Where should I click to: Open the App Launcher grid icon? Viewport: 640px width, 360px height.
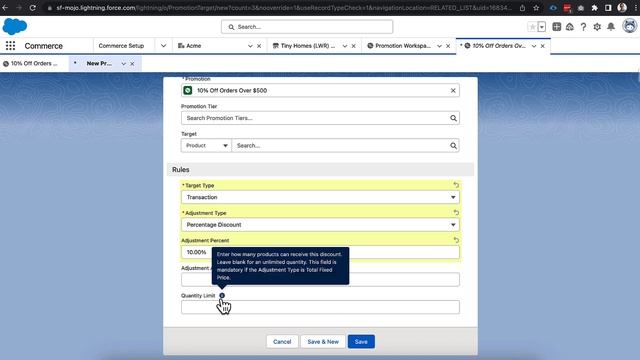click(11, 46)
